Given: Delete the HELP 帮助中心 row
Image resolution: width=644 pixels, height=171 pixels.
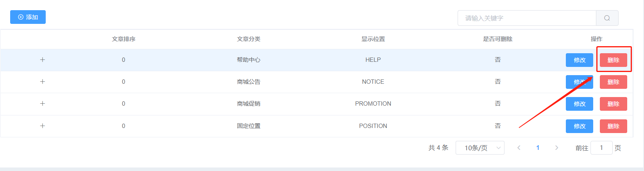Looking at the screenshot, I should point(614,60).
